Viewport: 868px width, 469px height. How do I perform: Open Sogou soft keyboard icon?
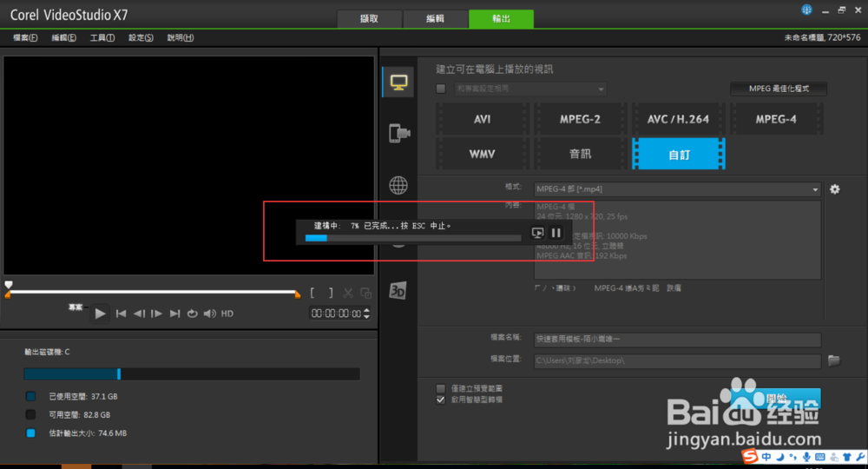pyautogui.click(x=820, y=457)
